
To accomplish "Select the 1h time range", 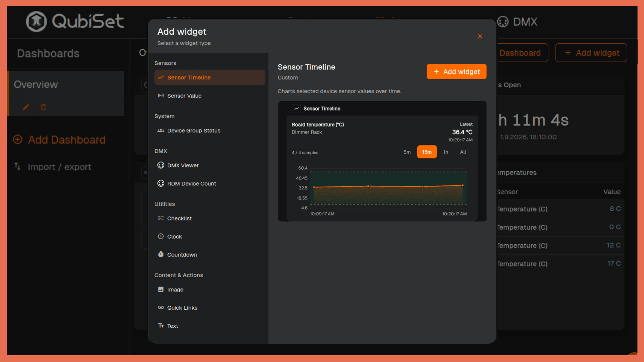I will pyautogui.click(x=446, y=152).
